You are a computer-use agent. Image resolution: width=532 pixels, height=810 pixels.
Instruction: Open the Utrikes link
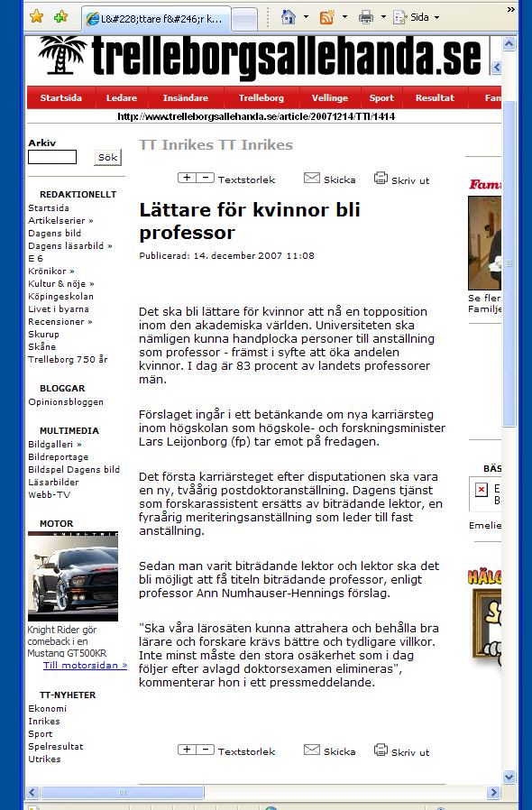coord(44,759)
